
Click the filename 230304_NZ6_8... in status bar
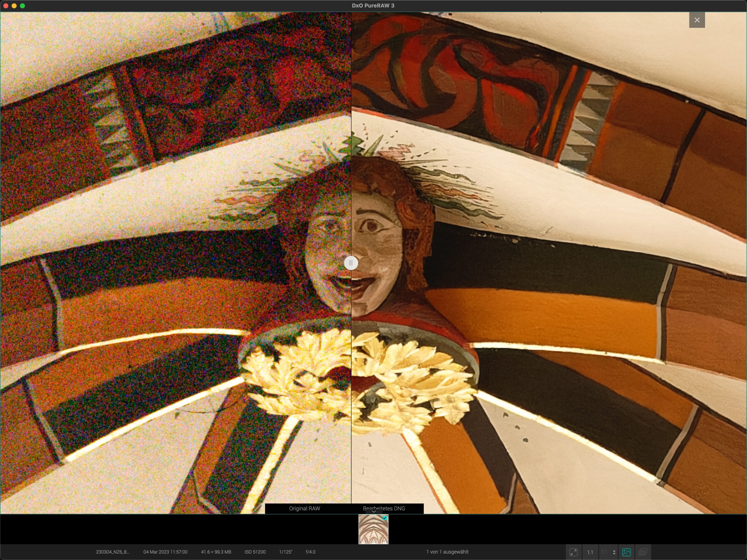112,552
